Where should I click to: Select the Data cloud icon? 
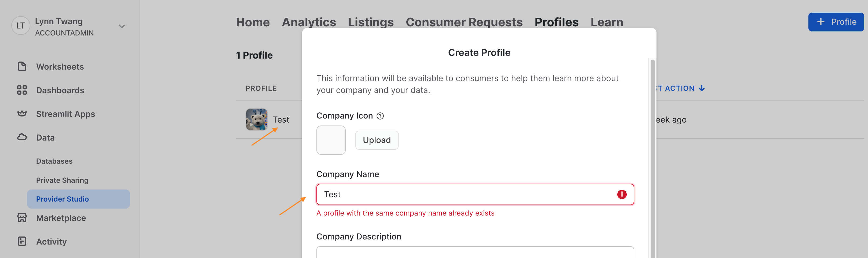pyautogui.click(x=22, y=137)
